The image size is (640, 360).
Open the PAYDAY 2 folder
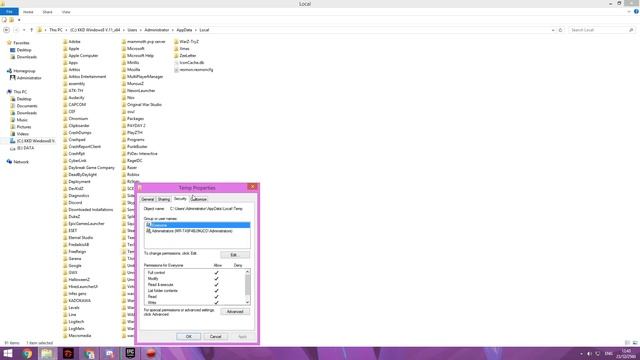point(133,126)
